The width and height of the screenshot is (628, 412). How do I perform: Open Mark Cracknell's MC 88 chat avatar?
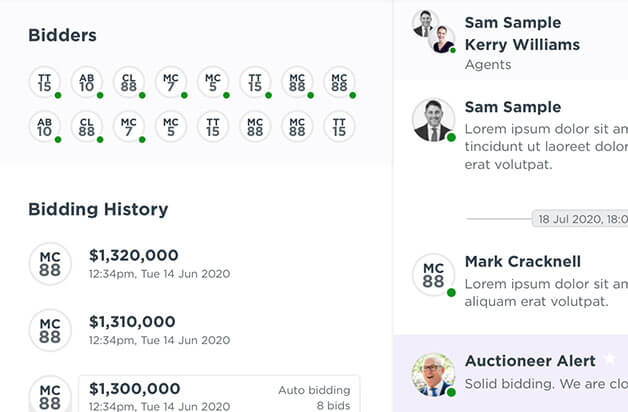click(x=434, y=275)
